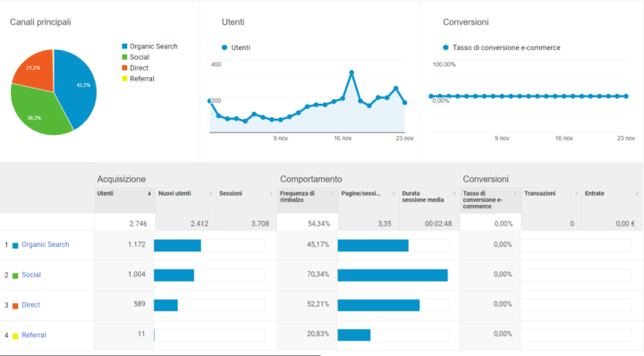This screenshot has height=356, width=644.
Task: Click the Acquisizione section heading
Action: click(121, 179)
